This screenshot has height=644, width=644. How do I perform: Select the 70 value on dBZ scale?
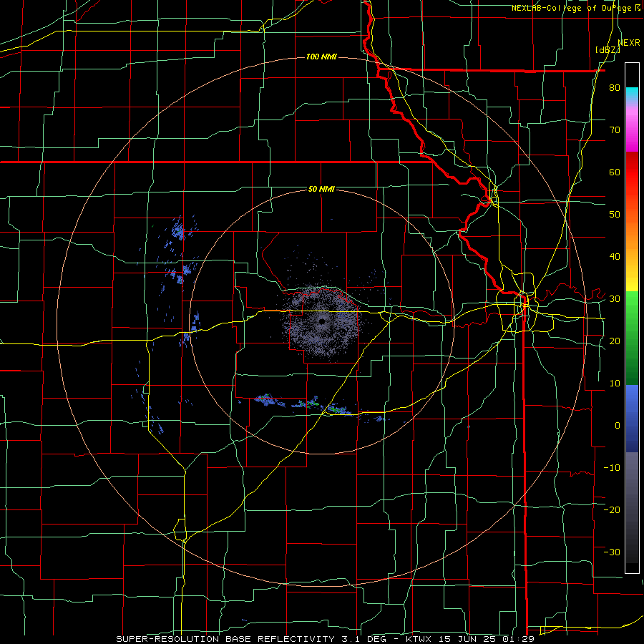click(x=615, y=130)
